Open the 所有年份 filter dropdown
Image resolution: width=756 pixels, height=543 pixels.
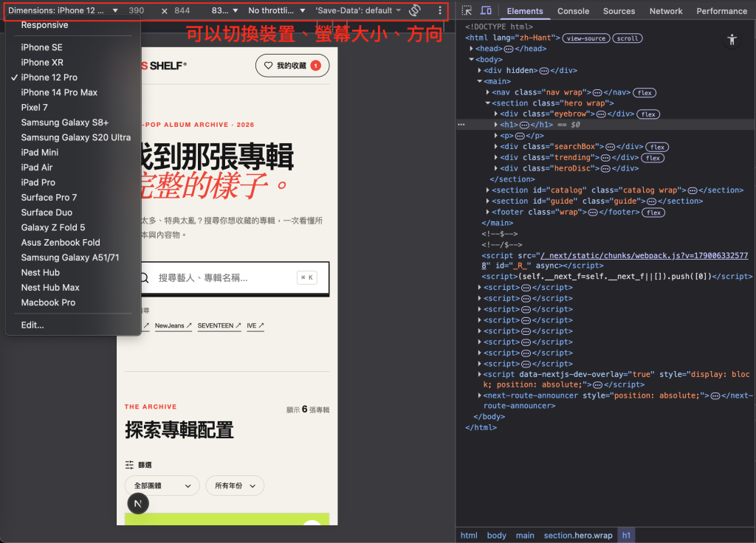(235, 485)
